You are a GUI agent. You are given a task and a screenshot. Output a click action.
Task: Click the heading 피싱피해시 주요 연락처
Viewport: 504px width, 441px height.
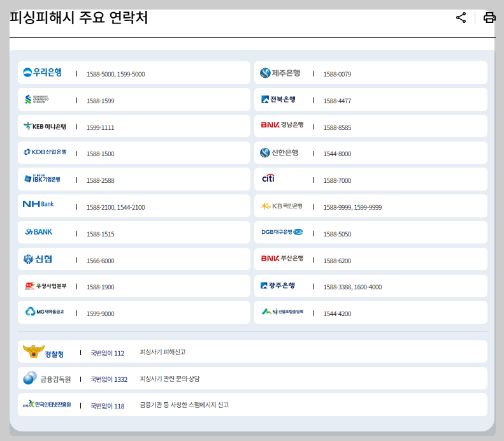79,17
